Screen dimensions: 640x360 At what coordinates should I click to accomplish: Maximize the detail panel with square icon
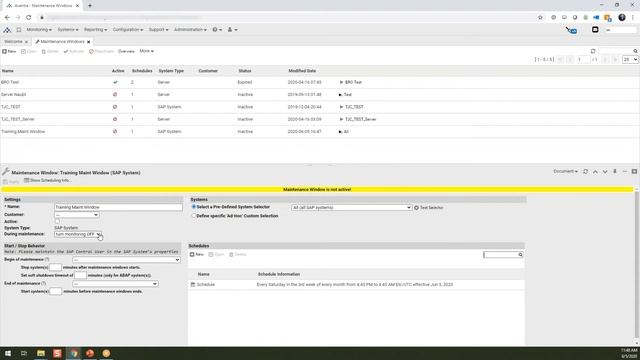click(634, 171)
